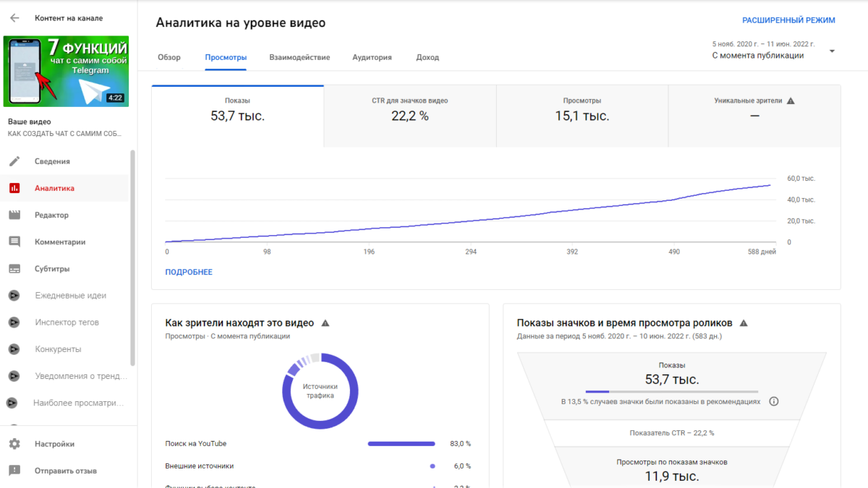Select the Показы 53,7 тыс. metric card
Screen dimensions: 868x488
coord(238,116)
